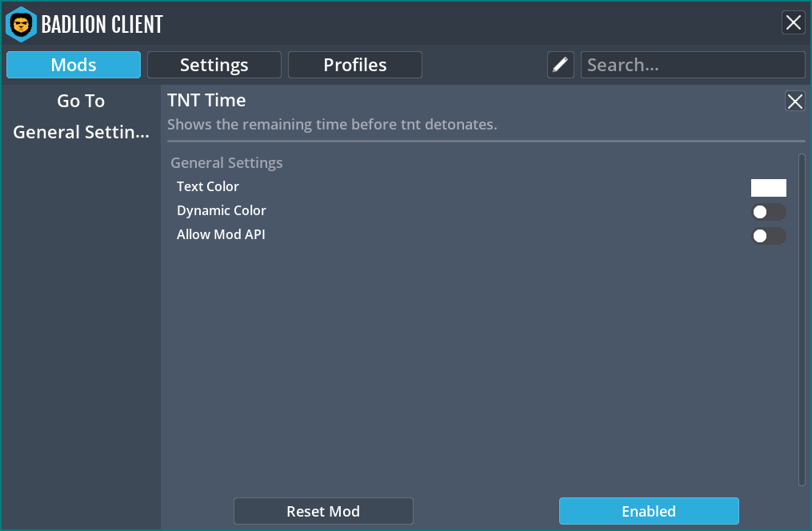This screenshot has width=812, height=531.
Task: Select the Mods tab
Action: tap(73, 65)
